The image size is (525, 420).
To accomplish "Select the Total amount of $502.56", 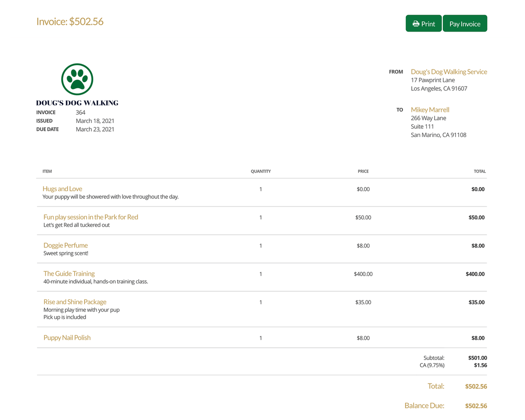I will 475,386.
